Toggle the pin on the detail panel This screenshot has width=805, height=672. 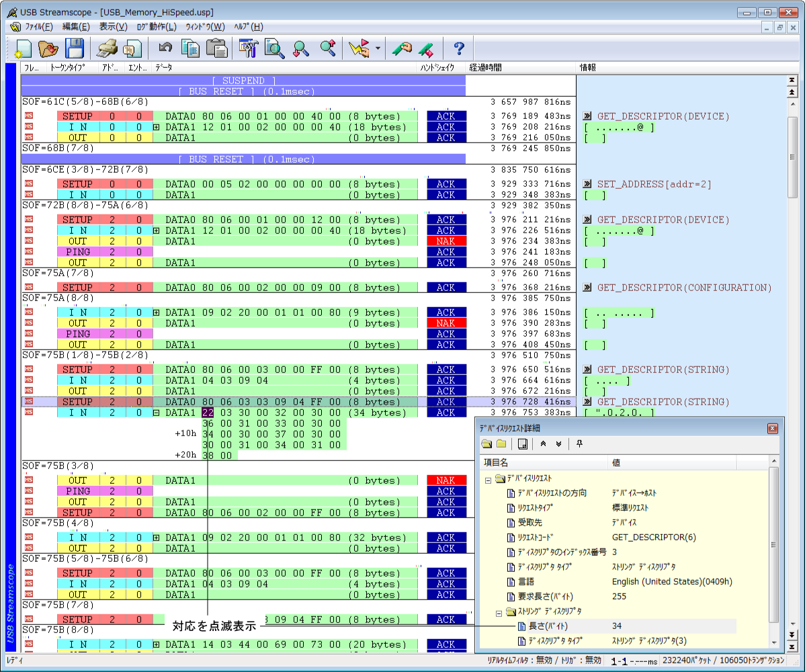(580, 444)
